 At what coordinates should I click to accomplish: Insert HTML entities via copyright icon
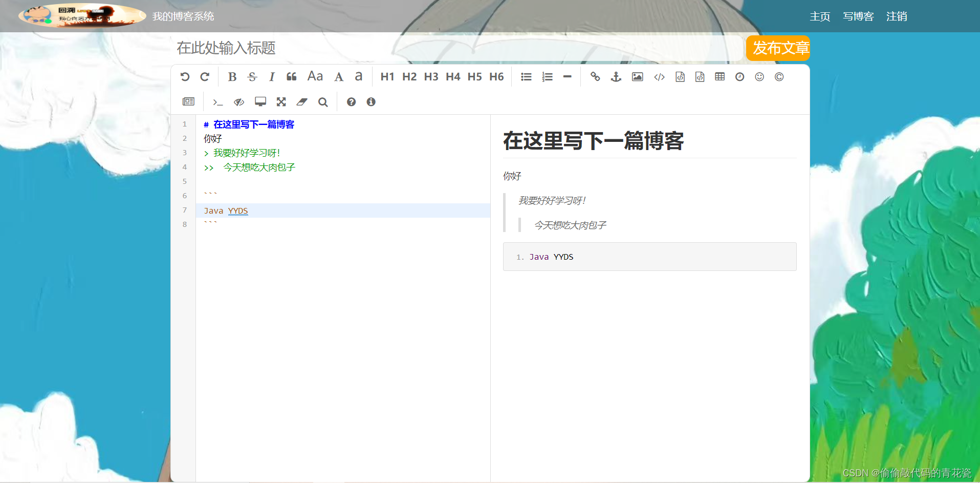tap(779, 77)
